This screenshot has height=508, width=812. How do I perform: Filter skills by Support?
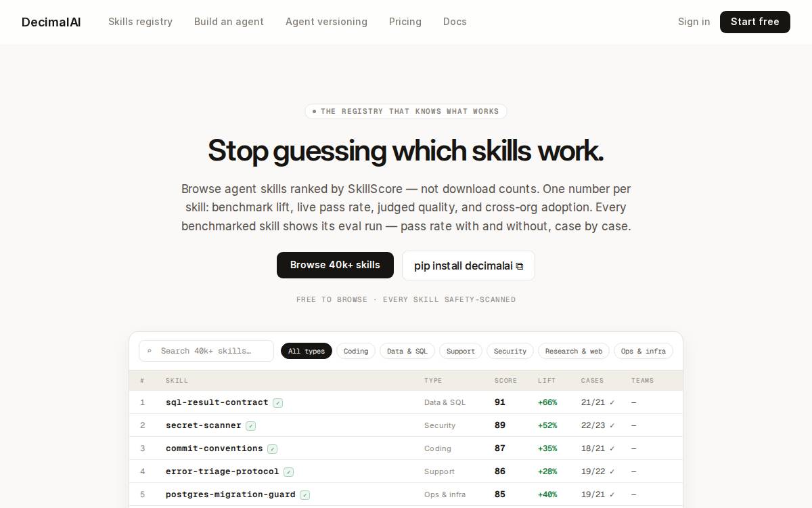pos(461,351)
